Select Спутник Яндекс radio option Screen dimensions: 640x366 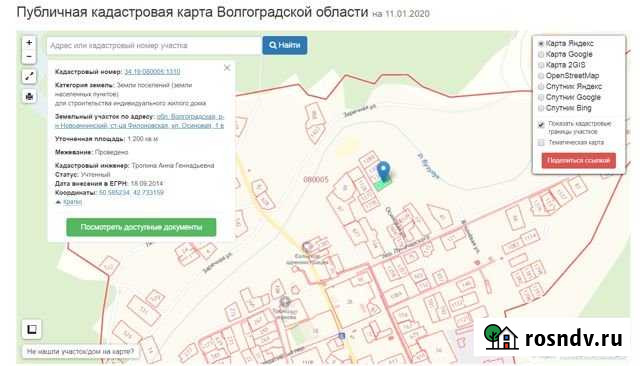pos(541,87)
